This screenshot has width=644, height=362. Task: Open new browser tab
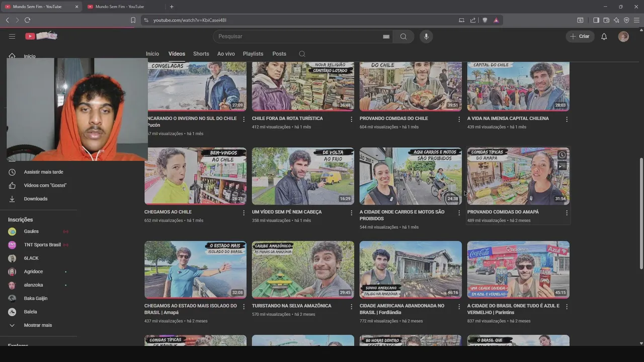pyautogui.click(x=172, y=7)
